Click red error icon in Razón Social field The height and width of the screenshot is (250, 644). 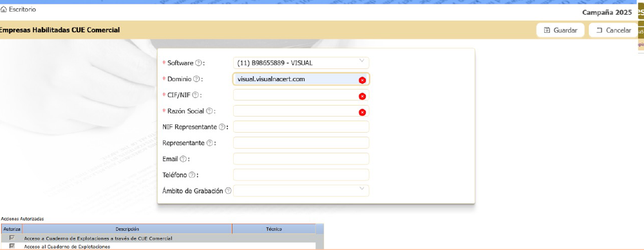click(x=362, y=112)
